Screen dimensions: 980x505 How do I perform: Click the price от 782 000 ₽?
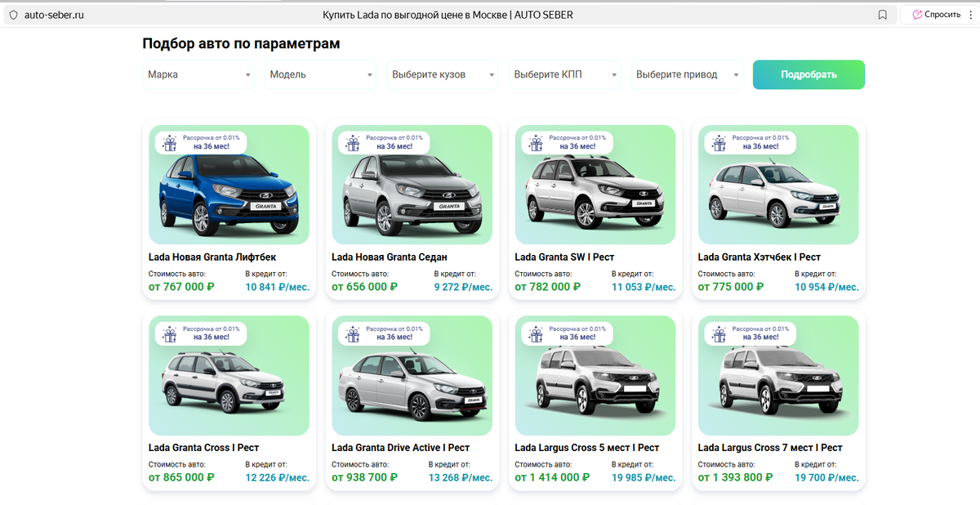547,287
